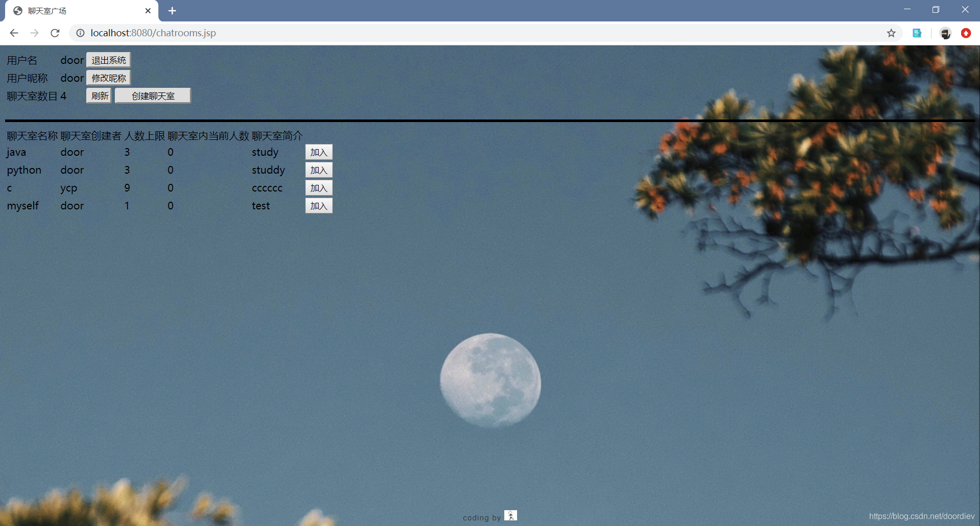Image resolution: width=980 pixels, height=526 pixels.
Task: Join the c chat room
Action: 319,188
